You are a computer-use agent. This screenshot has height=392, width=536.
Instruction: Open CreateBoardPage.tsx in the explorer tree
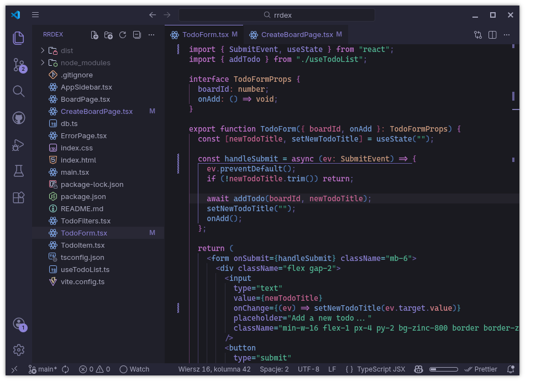click(98, 112)
